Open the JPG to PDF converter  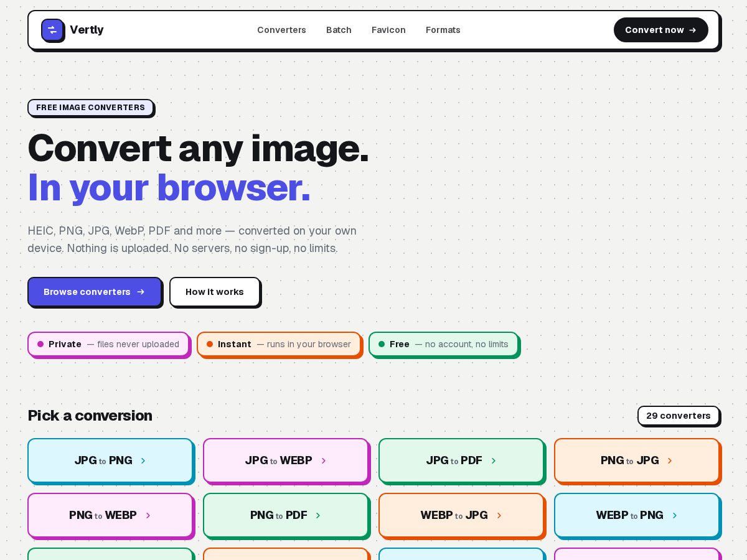pos(461,460)
